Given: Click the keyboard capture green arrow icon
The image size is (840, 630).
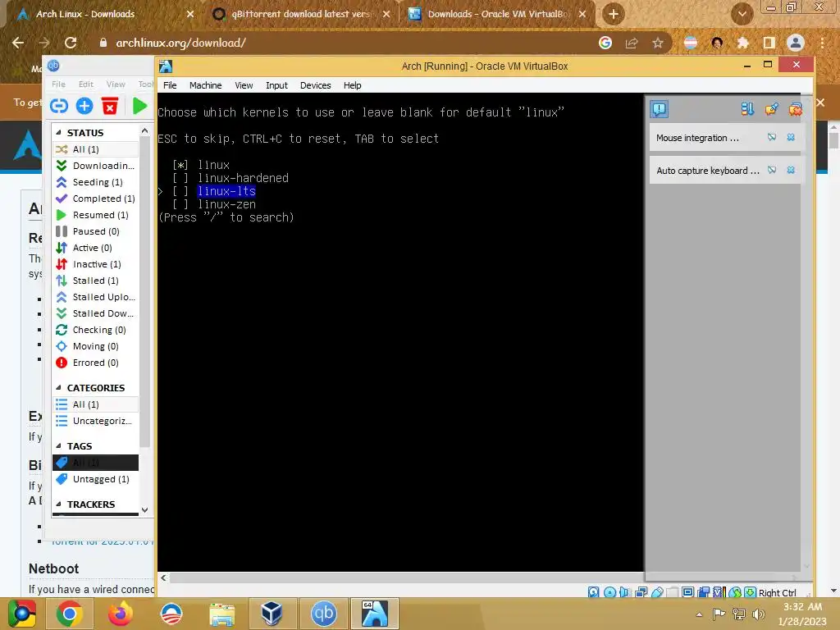Looking at the screenshot, I should (x=750, y=592).
